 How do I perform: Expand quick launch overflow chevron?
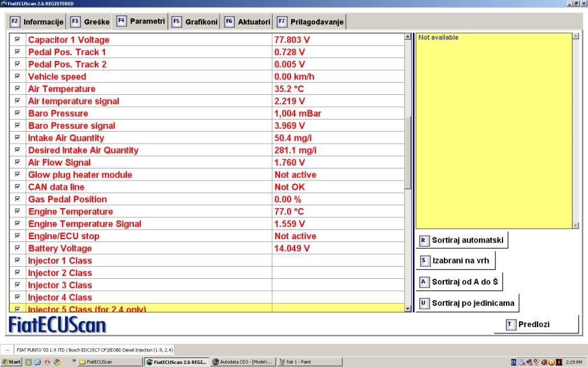74,361
